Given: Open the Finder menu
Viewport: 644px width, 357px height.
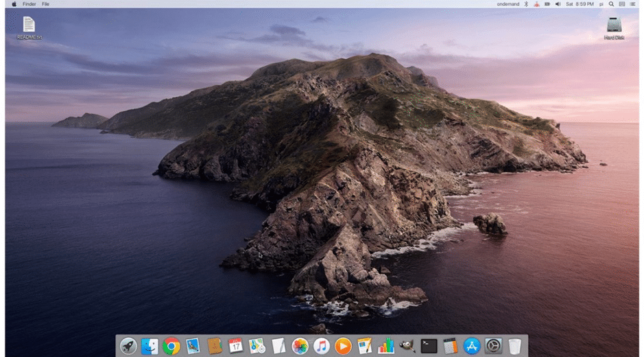Looking at the screenshot, I should (29, 3).
